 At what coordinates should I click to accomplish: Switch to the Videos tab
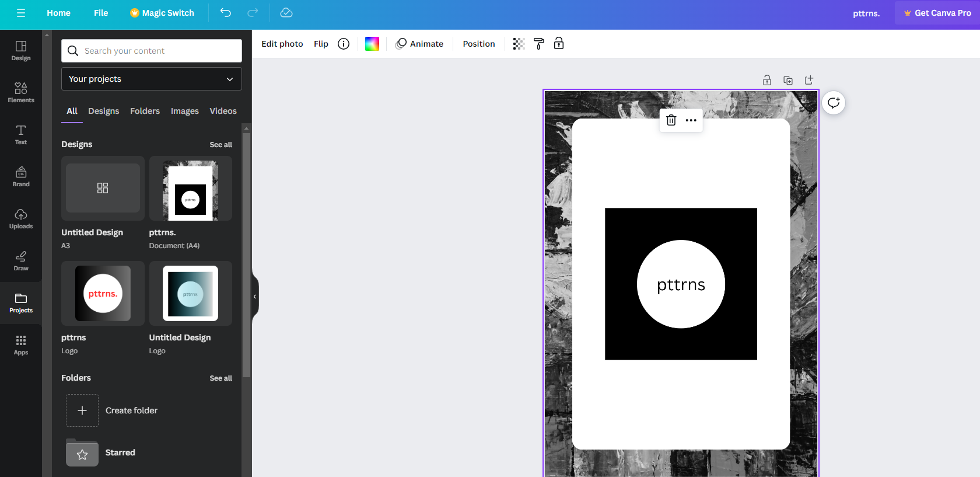(x=223, y=111)
